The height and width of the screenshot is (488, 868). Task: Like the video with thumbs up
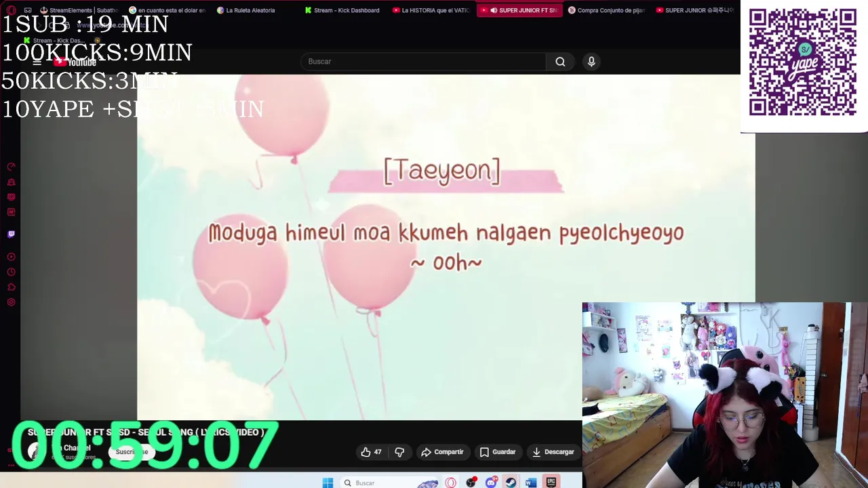(371, 452)
